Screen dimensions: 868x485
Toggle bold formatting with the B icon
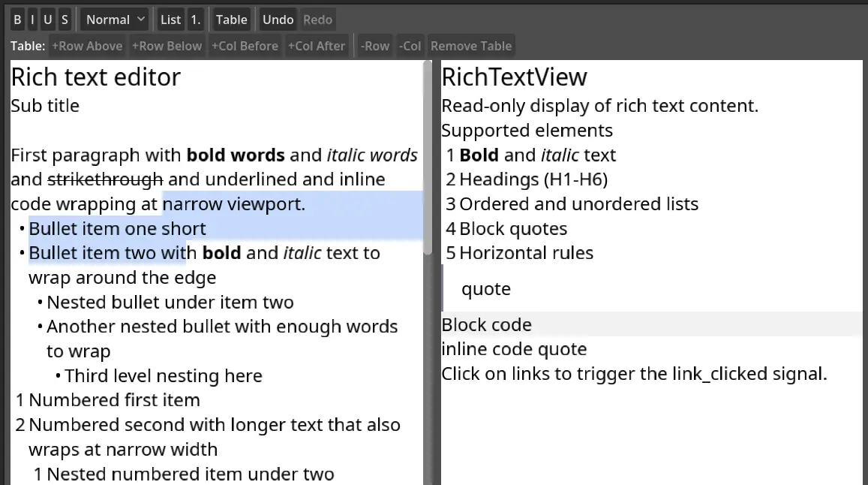coord(17,19)
